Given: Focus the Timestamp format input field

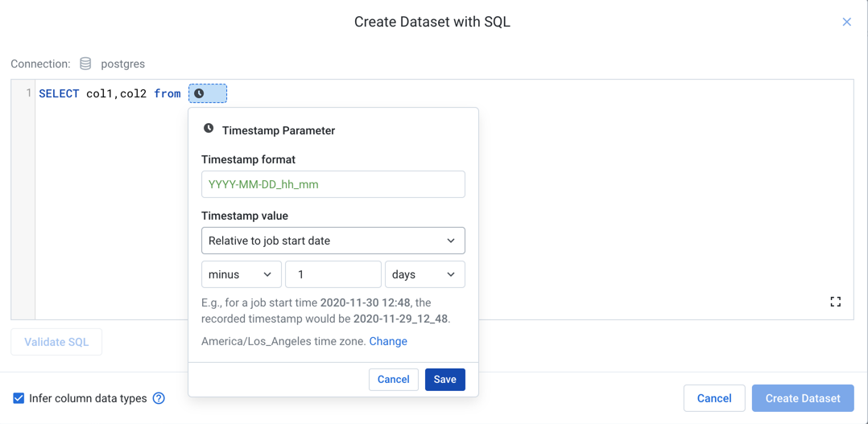Looking at the screenshot, I should [333, 184].
